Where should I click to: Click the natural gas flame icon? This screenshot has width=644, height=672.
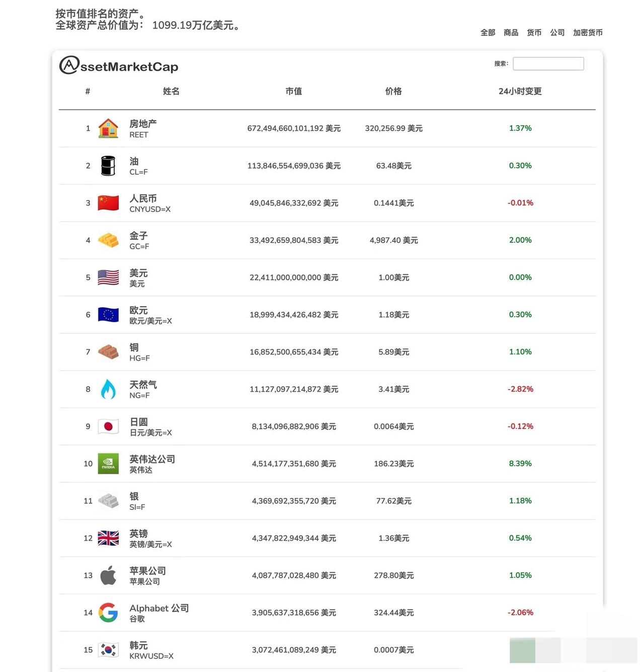(x=108, y=389)
